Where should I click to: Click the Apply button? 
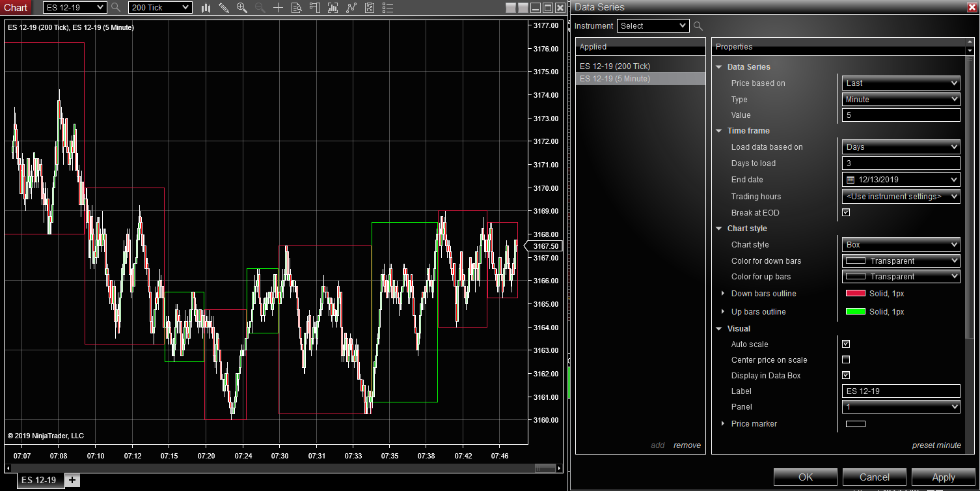point(944,477)
